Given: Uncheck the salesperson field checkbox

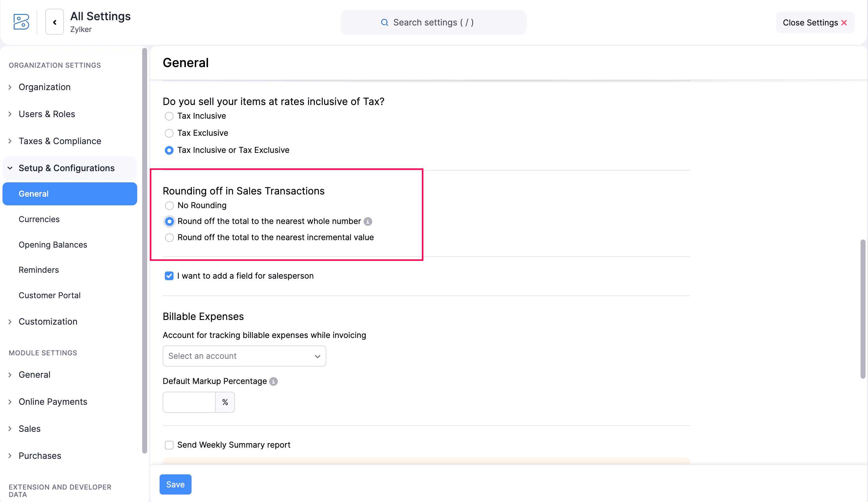Looking at the screenshot, I should pyautogui.click(x=169, y=276).
